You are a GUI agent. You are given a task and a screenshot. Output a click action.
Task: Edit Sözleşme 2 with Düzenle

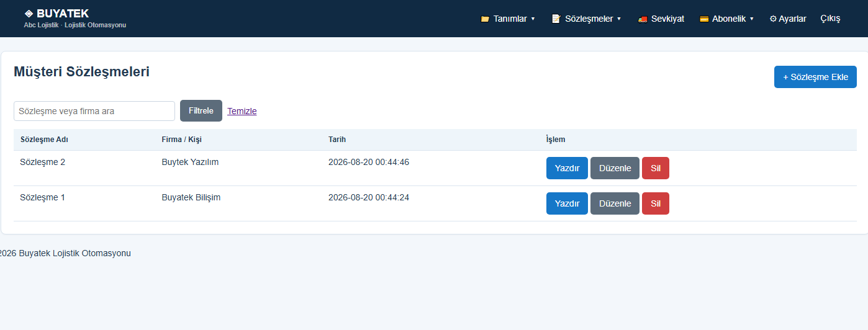pyautogui.click(x=615, y=168)
